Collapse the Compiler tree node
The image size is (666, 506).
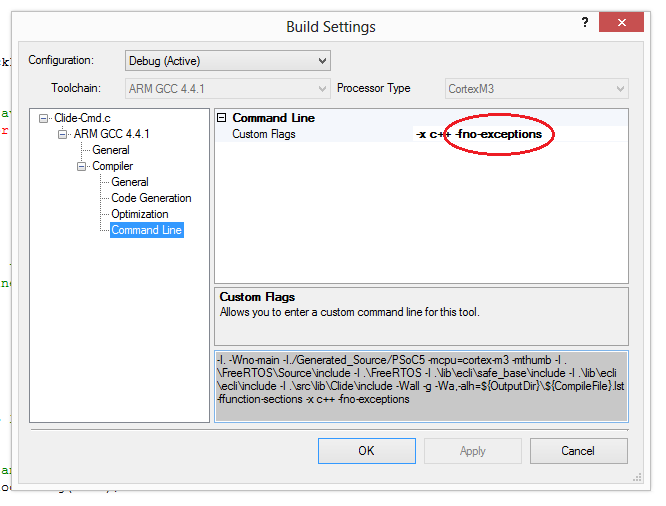click(82, 166)
